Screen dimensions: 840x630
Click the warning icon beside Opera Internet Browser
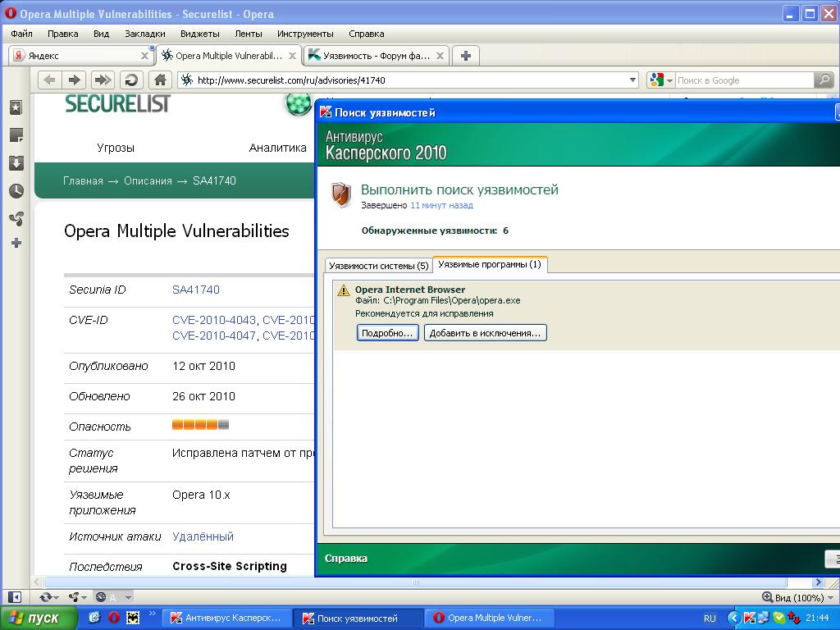(343, 291)
